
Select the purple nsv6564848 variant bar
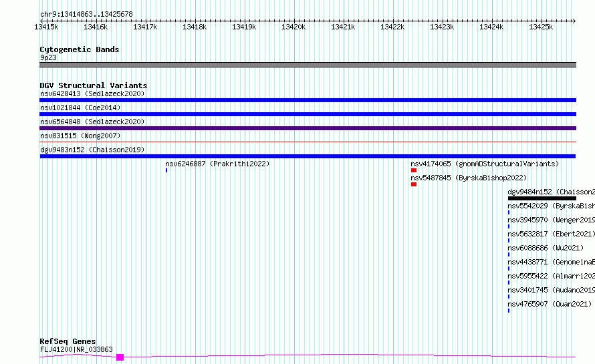tap(308, 128)
